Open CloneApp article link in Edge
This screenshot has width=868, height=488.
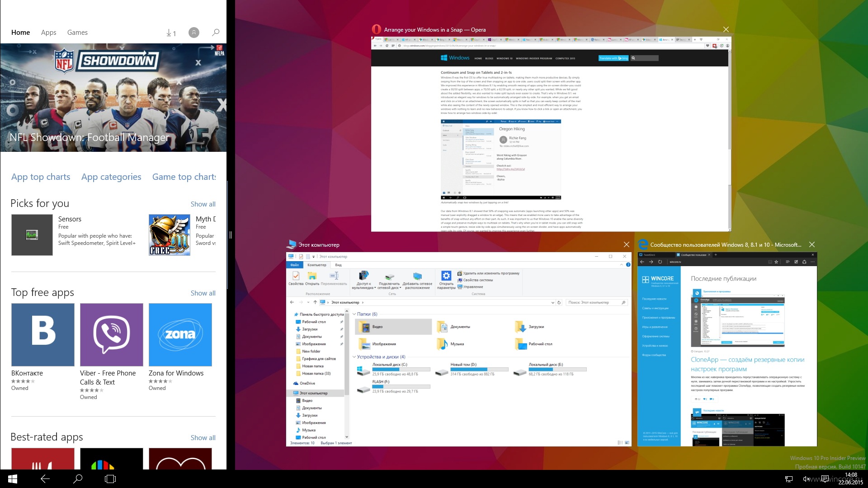[x=747, y=364]
